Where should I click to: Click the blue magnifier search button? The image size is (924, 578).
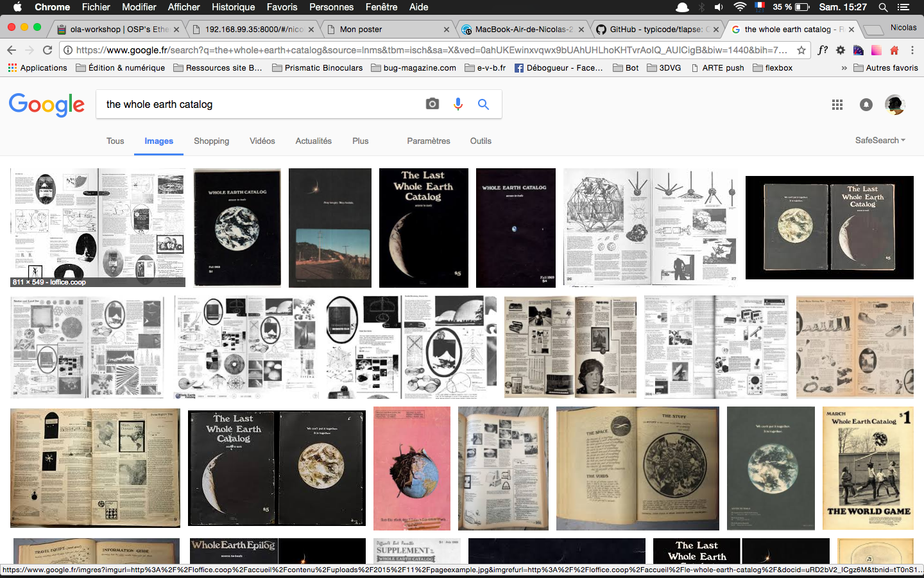pyautogui.click(x=483, y=104)
